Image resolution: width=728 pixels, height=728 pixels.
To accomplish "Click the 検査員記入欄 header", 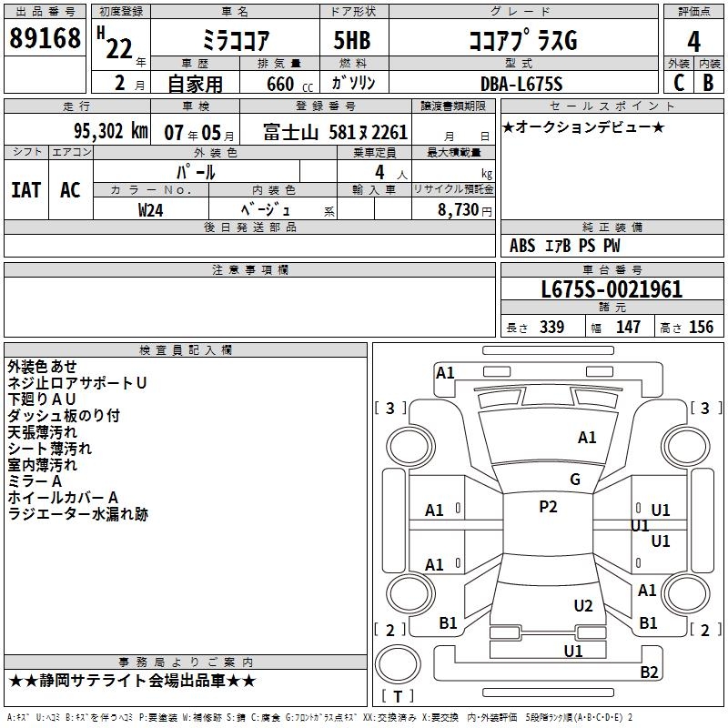I will [186, 350].
